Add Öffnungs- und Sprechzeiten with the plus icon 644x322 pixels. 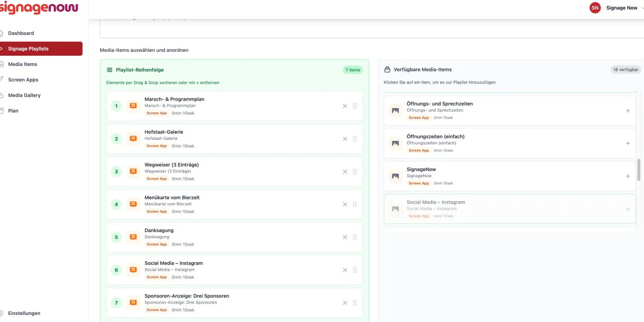point(628,111)
